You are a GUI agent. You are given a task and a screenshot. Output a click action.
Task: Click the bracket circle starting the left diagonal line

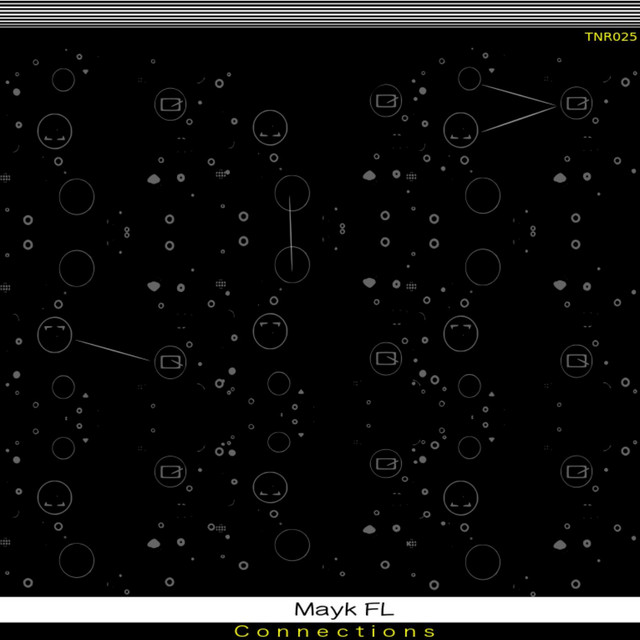(x=56, y=333)
